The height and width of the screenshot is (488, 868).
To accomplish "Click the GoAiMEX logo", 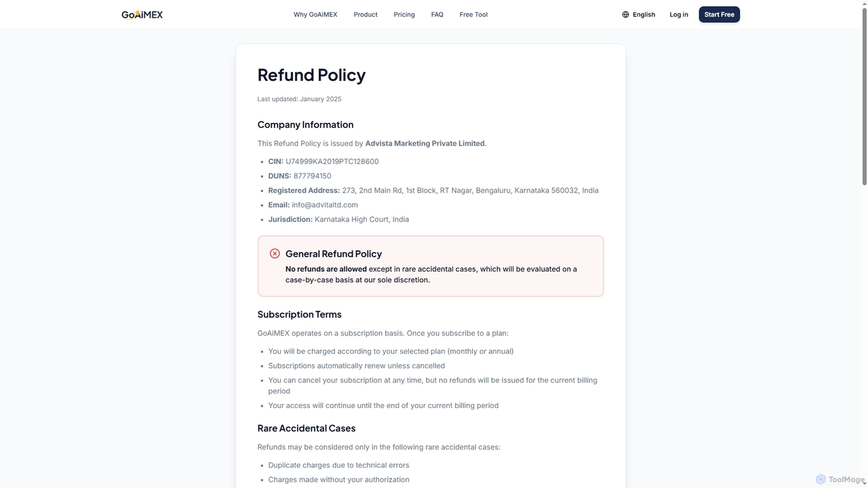I will pyautogui.click(x=142, y=14).
